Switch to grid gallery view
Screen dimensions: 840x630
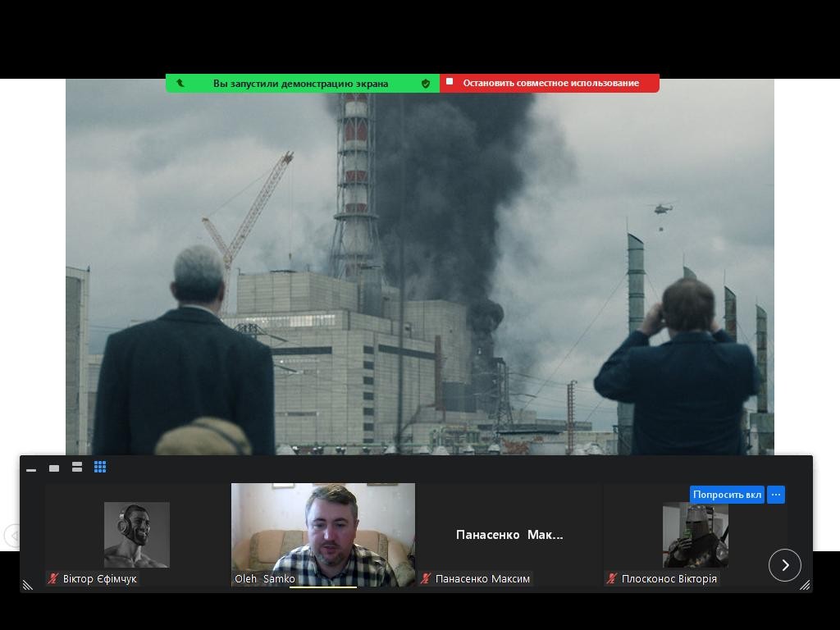(x=100, y=467)
